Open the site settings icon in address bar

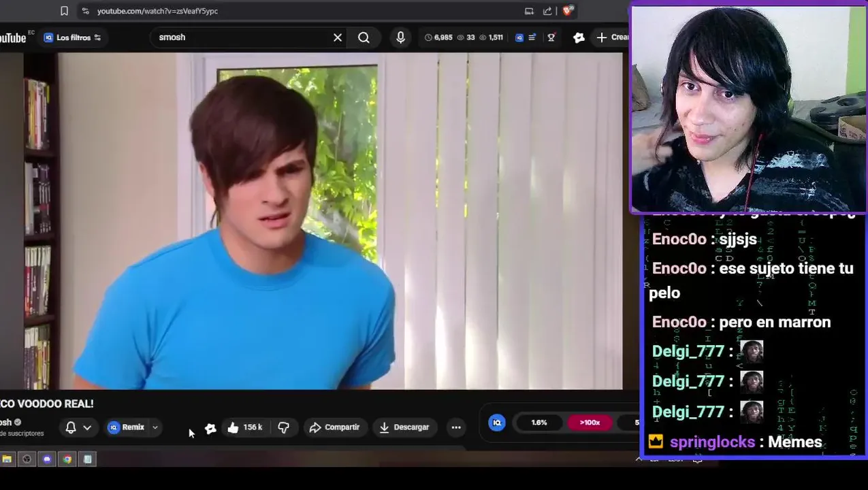[x=84, y=11]
